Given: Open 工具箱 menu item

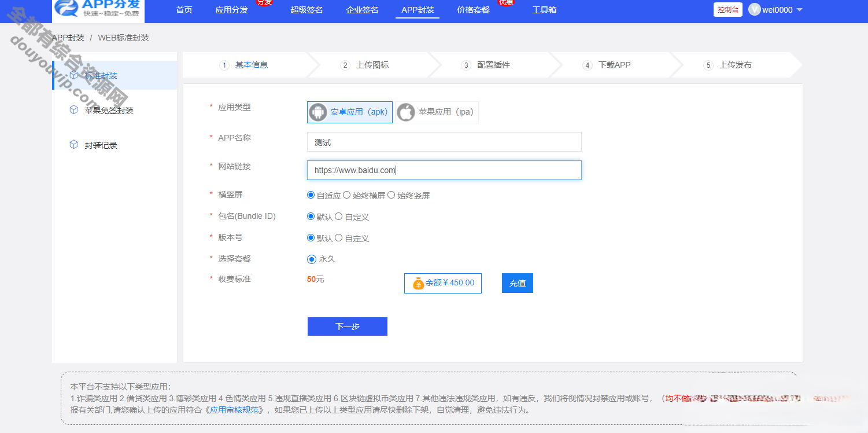Looking at the screenshot, I should [x=544, y=10].
